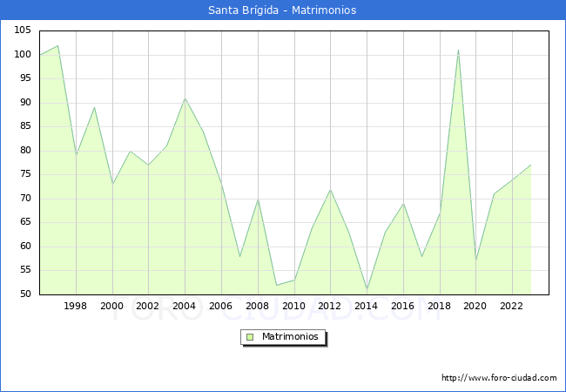
Task: Click the x-axis year 1998
Action: click(75, 306)
